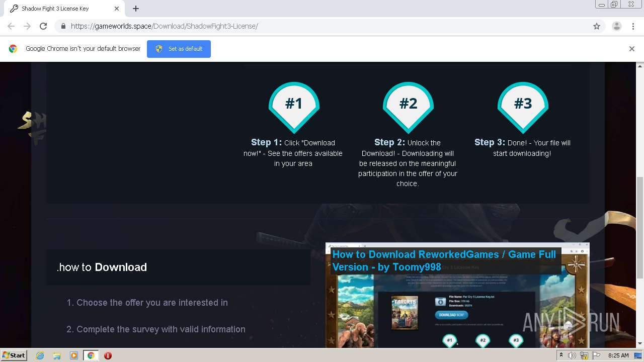Click the #2 step badge
This screenshot has width=644, height=362.
[x=408, y=107]
